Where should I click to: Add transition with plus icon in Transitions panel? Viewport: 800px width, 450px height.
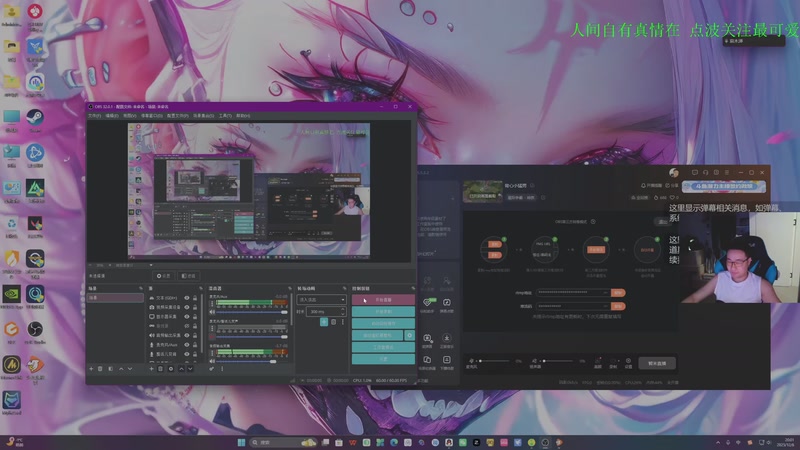coord(324,322)
